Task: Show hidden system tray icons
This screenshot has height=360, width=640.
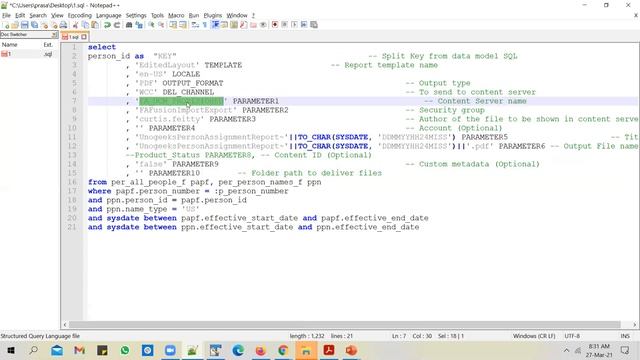Action: (x=566, y=350)
